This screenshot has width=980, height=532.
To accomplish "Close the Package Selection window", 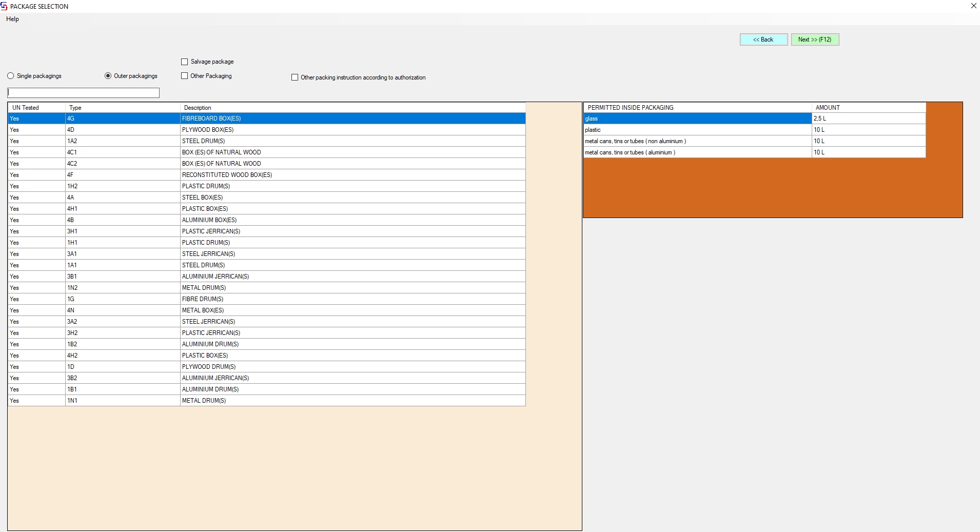I will [x=973, y=6].
